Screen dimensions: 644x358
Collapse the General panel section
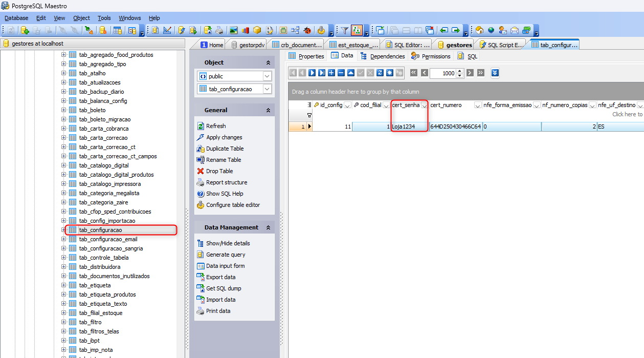pos(268,110)
